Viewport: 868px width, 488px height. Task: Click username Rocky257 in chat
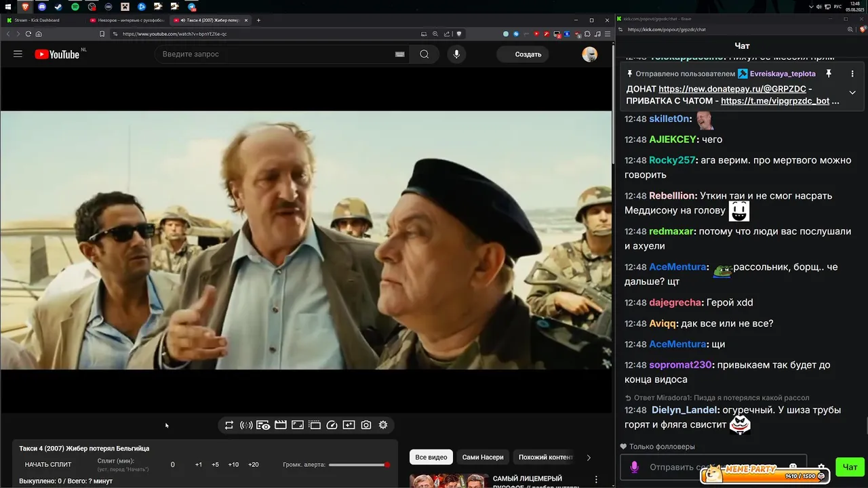coord(672,161)
